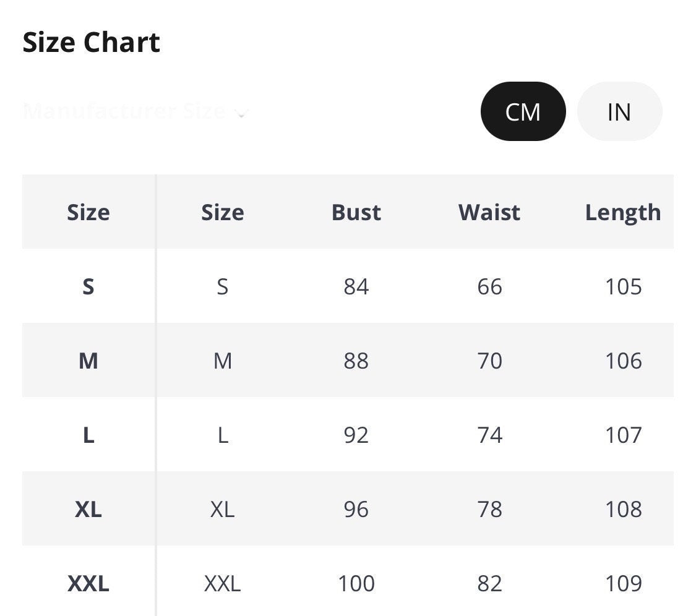Click the Size Chart heading
This screenshot has height=616, width=696.
coord(92,41)
